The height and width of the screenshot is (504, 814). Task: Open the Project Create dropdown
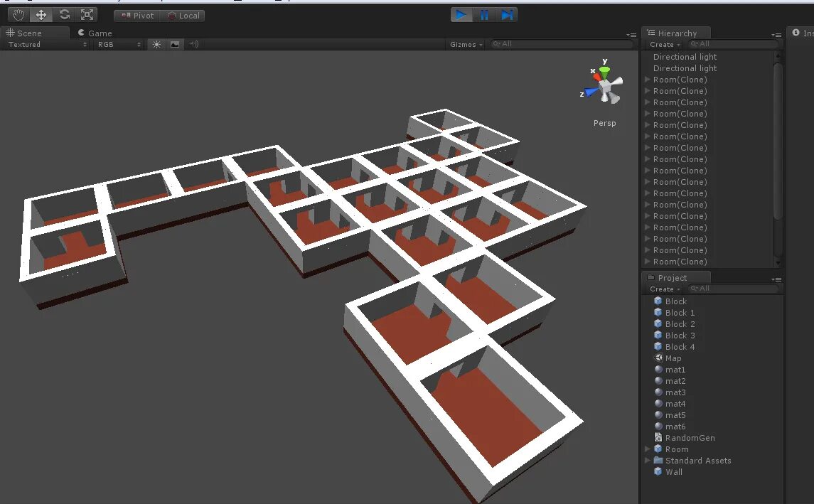(665, 289)
